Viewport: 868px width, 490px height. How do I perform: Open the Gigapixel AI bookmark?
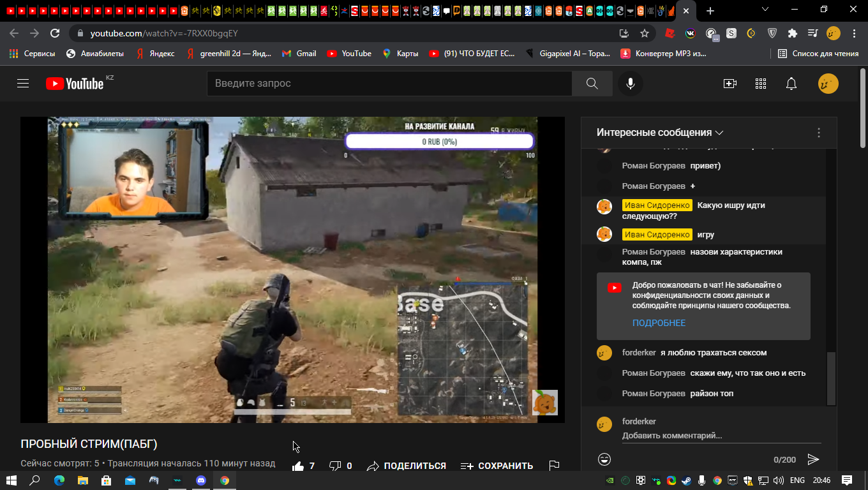point(567,54)
